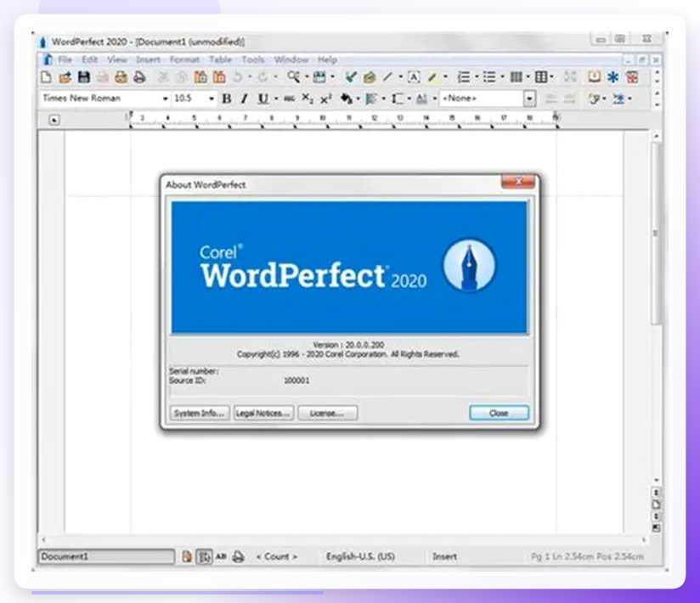Apply numbered list formatting

463,77
